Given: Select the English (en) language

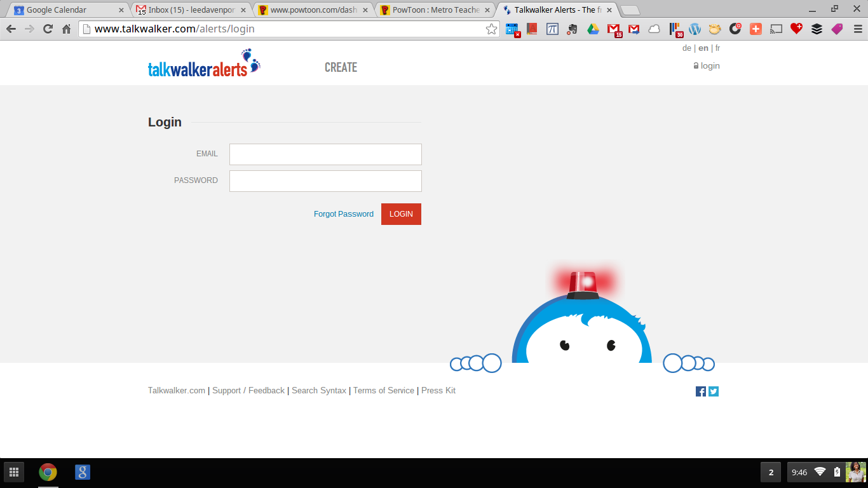Looking at the screenshot, I should (703, 48).
